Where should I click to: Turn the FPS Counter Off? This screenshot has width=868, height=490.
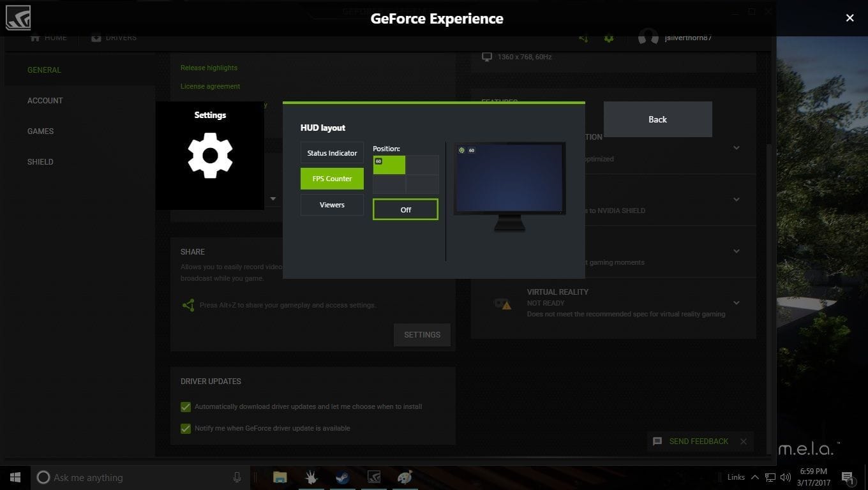pos(405,209)
